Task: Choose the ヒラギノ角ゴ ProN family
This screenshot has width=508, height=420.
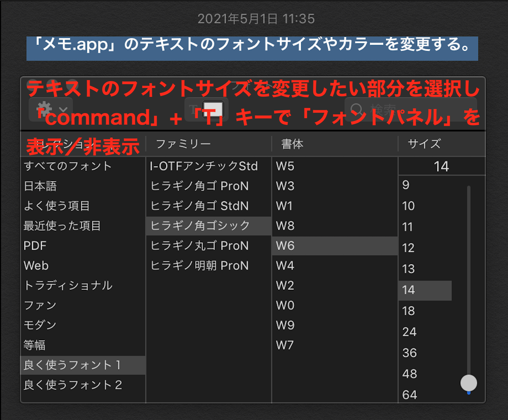Action: 209,186
